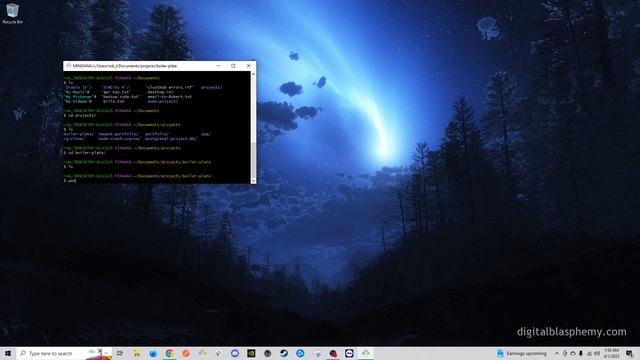640x360 pixels.
Task: Click the microphone icon in the system tray
Action: click(x=581, y=353)
